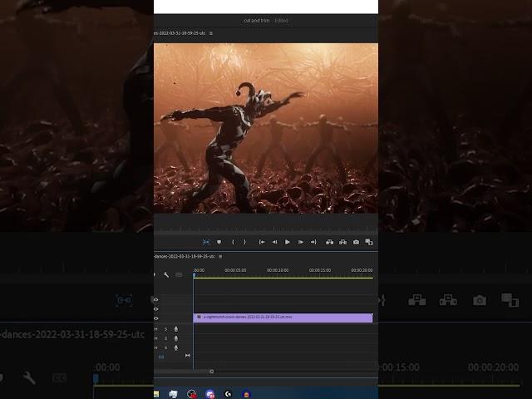Click the blue highlighted transport bar button
This screenshot has height=399, width=532.
[206, 242]
